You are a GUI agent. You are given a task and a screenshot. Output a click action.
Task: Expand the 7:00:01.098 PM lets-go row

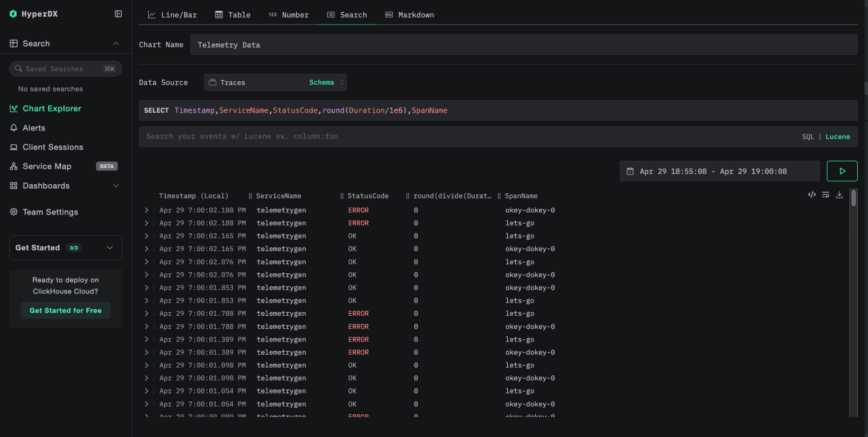pyautogui.click(x=146, y=365)
